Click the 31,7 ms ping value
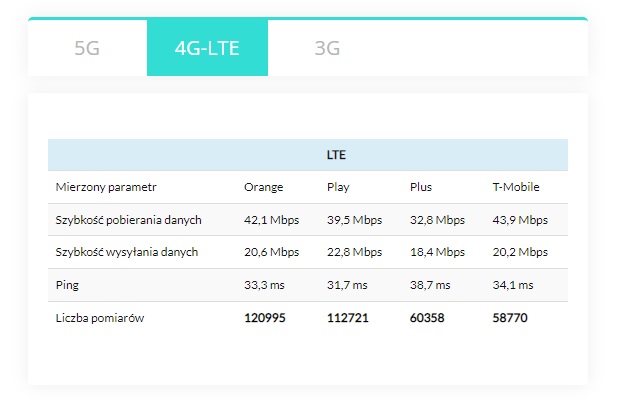Image resolution: width=617 pixels, height=412 pixels. point(347,285)
